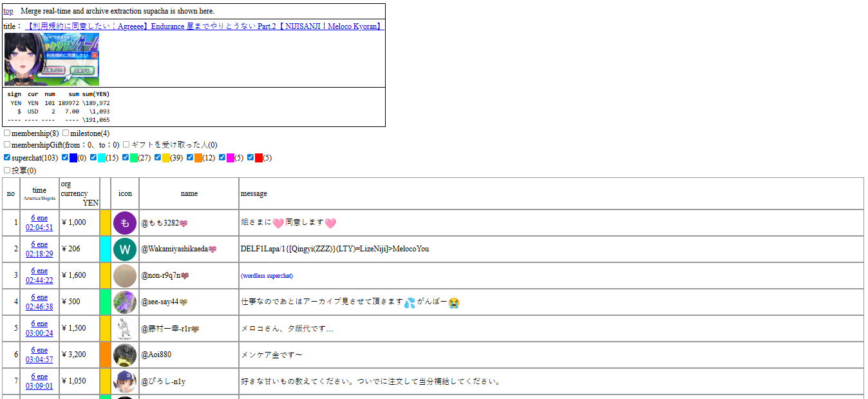Click the message '姐さまに同意します'

pos(288,223)
